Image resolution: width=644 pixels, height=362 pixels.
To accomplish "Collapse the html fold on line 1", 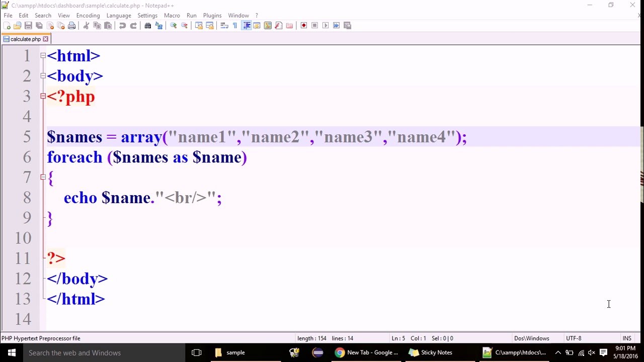I will point(43,56).
